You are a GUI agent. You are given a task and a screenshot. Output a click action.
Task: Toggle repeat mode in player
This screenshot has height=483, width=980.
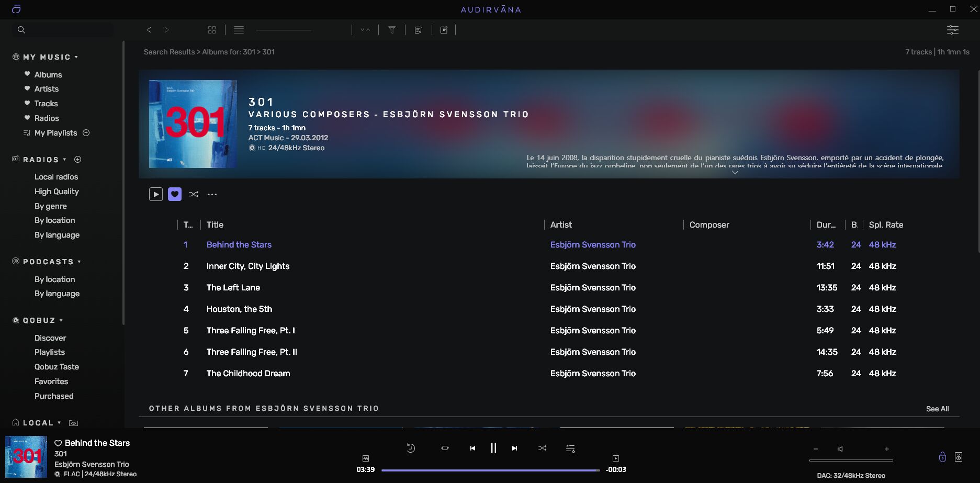point(445,448)
